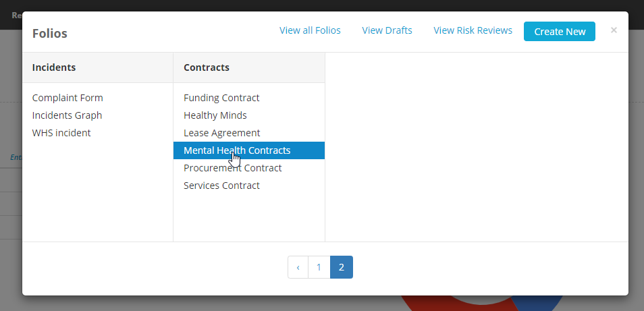Select the Procurement Contract folio
The height and width of the screenshot is (311, 644).
click(x=232, y=168)
